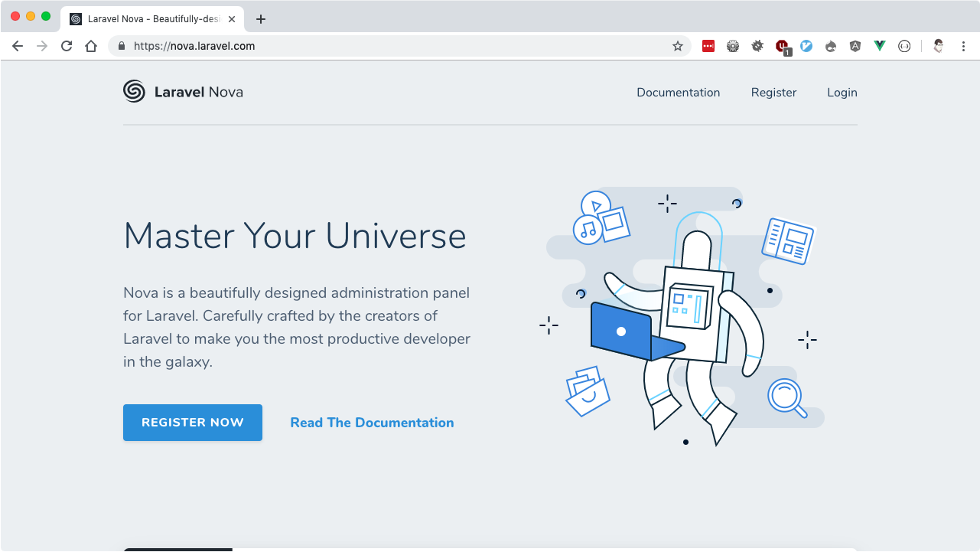
Task: Focus the address bar URL field
Action: pyautogui.click(x=383, y=46)
